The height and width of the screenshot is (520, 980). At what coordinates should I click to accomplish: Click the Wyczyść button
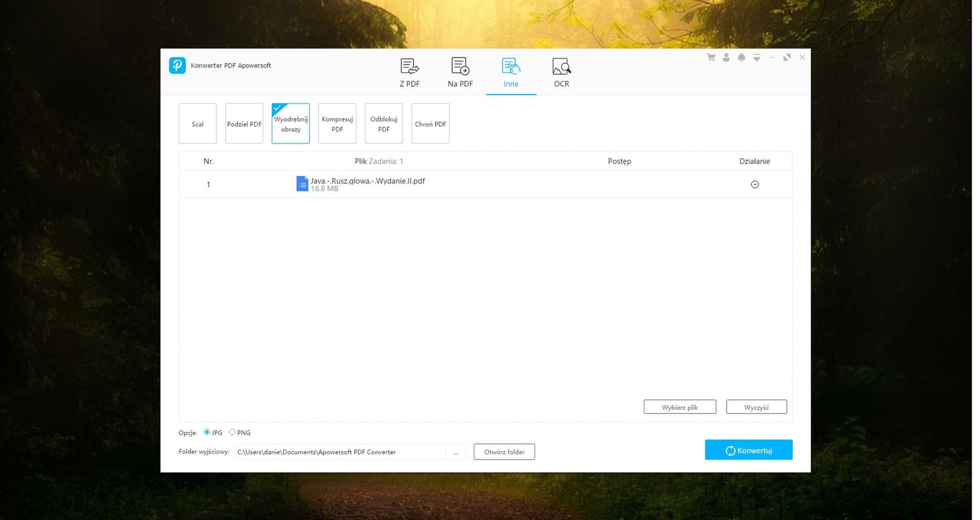coord(757,407)
